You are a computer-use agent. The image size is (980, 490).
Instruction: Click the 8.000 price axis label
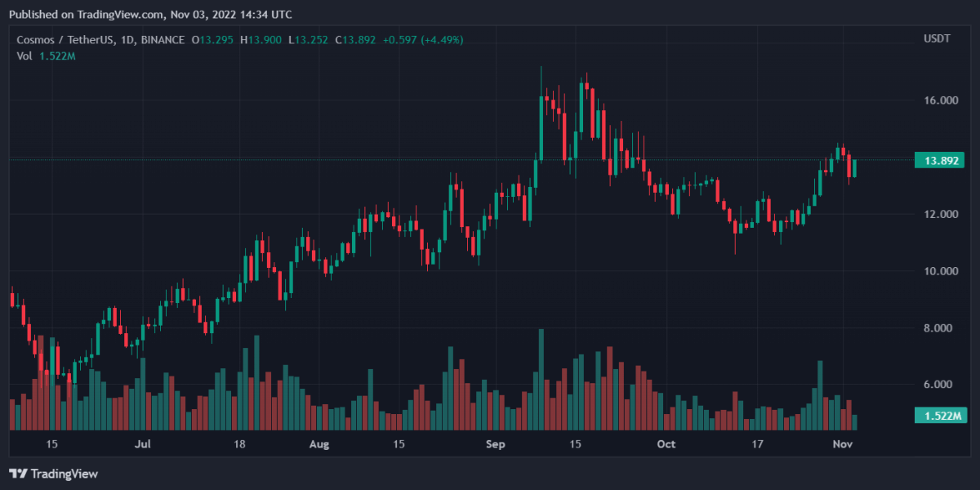tap(941, 328)
